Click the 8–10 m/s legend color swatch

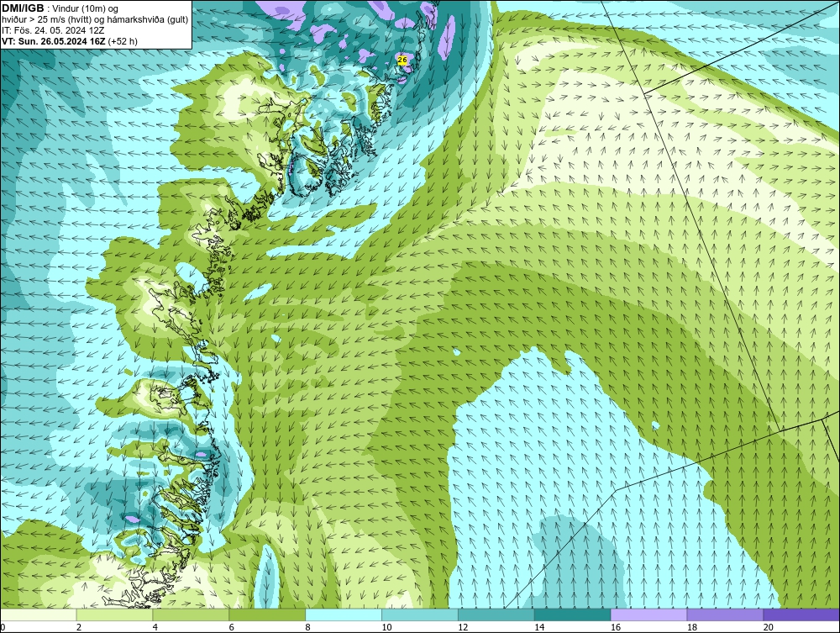(344, 615)
